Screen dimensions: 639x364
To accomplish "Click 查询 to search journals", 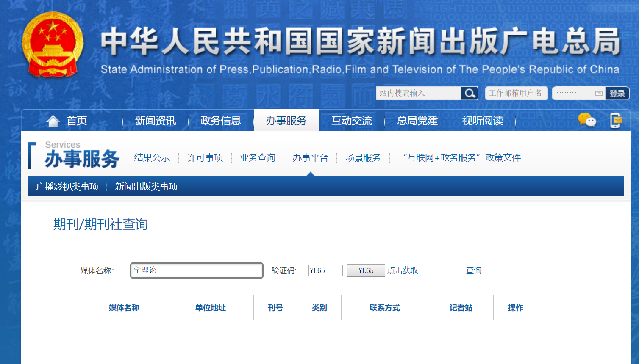I will (x=473, y=270).
